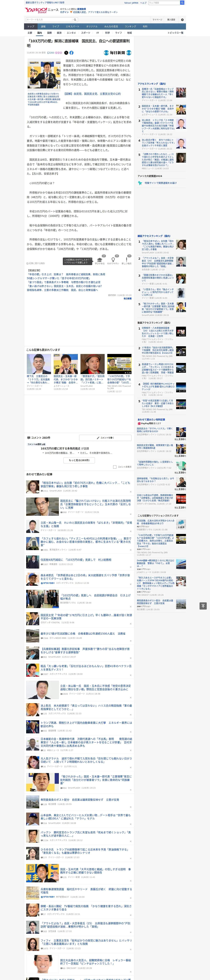Viewport: 210px width, 980px height.
Task: Open settings via the gear icon
Action: click(x=182, y=19)
